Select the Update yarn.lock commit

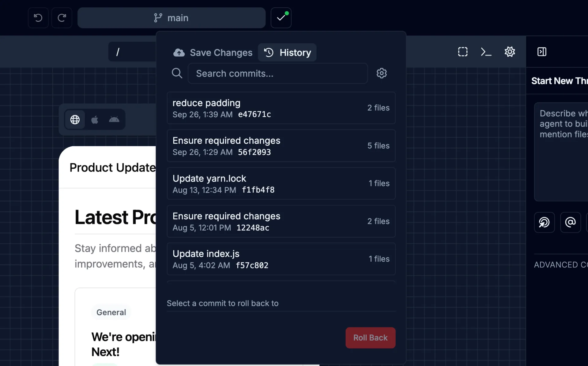click(281, 183)
